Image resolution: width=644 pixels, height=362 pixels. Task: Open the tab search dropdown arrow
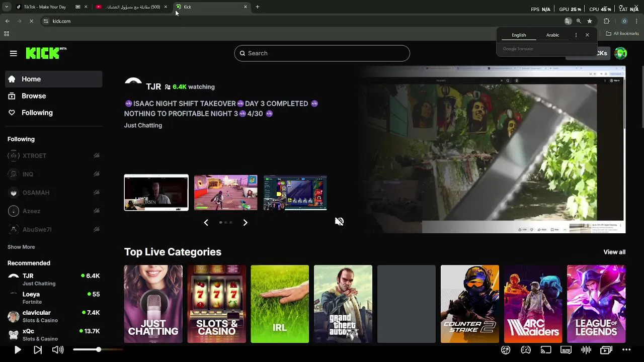pyautogui.click(x=6, y=7)
